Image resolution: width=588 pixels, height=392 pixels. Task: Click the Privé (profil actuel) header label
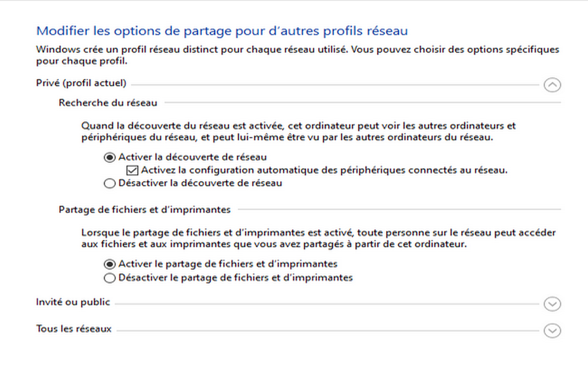point(81,83)
